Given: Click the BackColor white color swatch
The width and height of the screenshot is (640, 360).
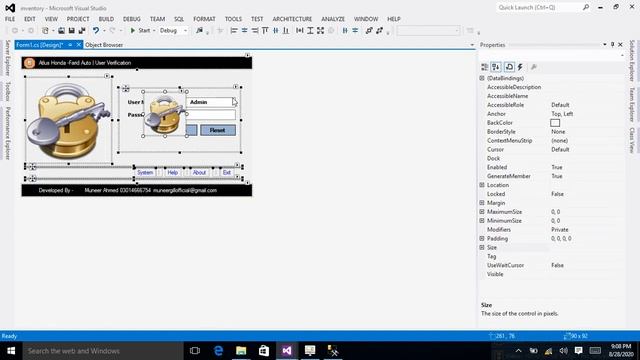Looking at the screenshot, I should point(555,123).
